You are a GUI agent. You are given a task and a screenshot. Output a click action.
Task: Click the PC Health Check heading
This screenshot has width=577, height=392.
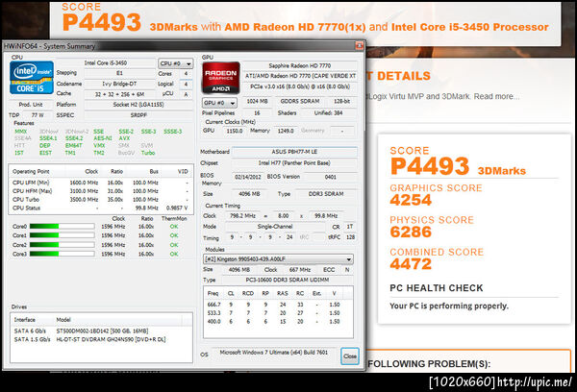(x=436, y=288)
